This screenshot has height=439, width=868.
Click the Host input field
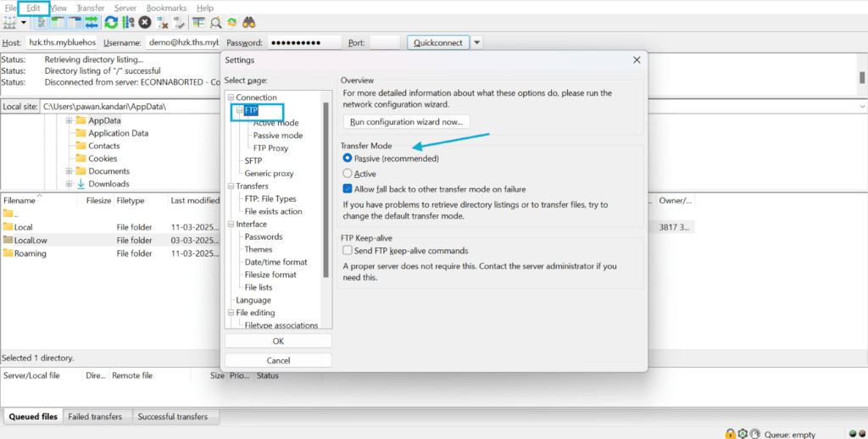click(x=61, y=42)
